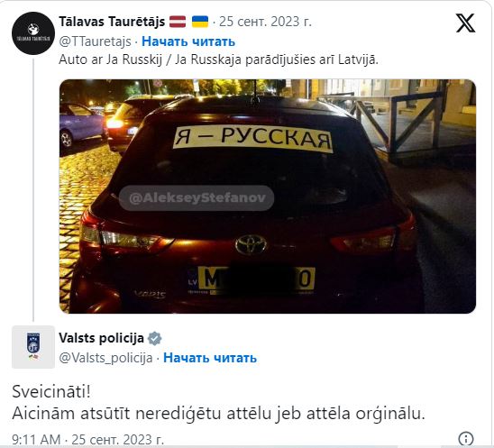Click the Ukrainian flag emoji in author name
This screenshot has height=448, width=494.
coord(200,22)
